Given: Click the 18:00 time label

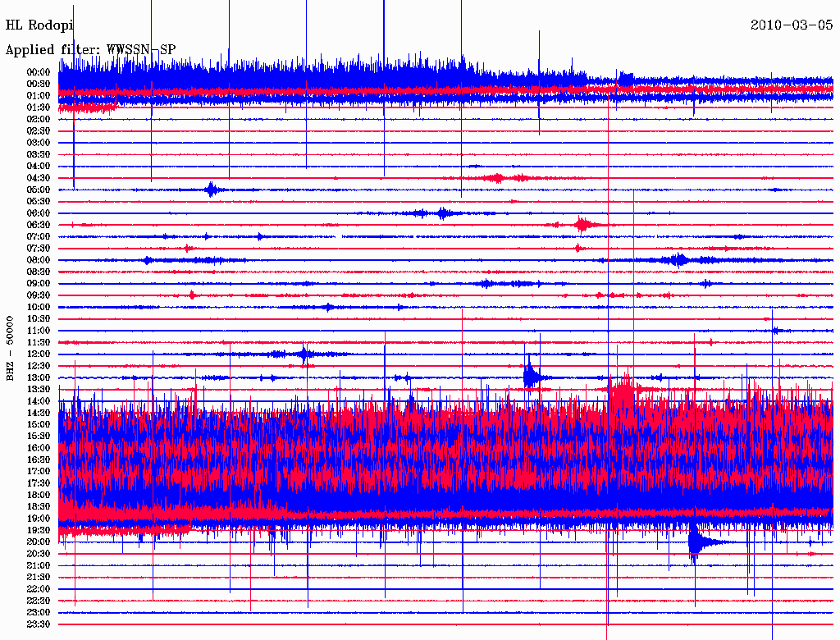Looking at the screenshot, I should [39, 495].
